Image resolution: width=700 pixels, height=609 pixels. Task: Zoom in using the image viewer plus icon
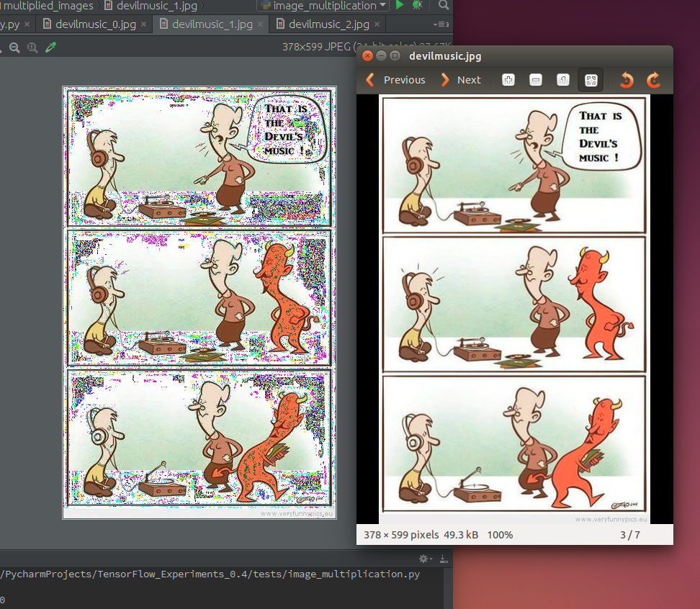coord(508,80)
